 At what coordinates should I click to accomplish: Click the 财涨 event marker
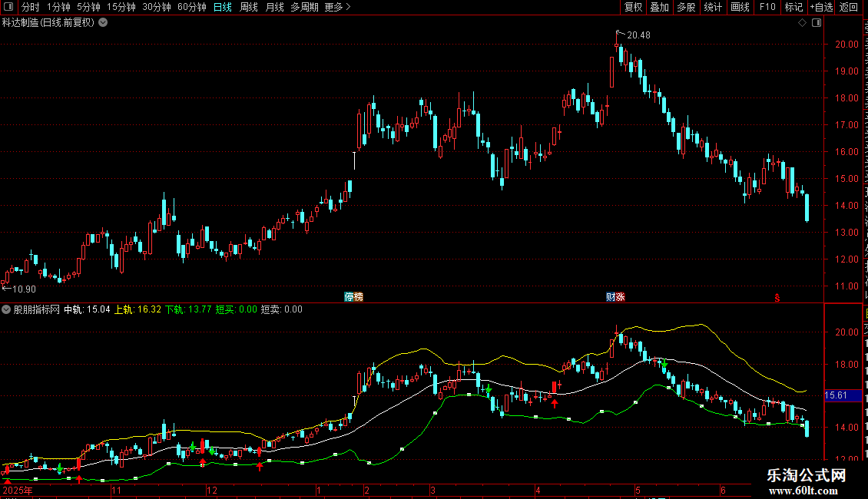(615, 297)
